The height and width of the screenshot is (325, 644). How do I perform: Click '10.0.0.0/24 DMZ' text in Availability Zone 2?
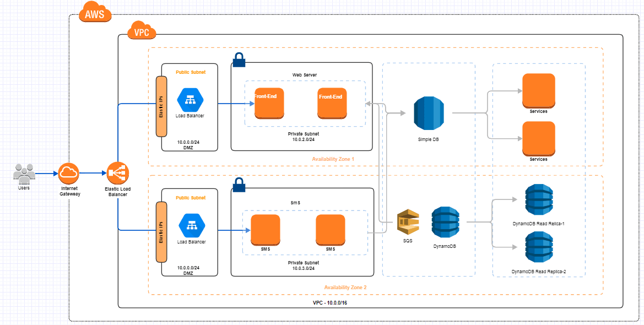[x=188, y=270]
